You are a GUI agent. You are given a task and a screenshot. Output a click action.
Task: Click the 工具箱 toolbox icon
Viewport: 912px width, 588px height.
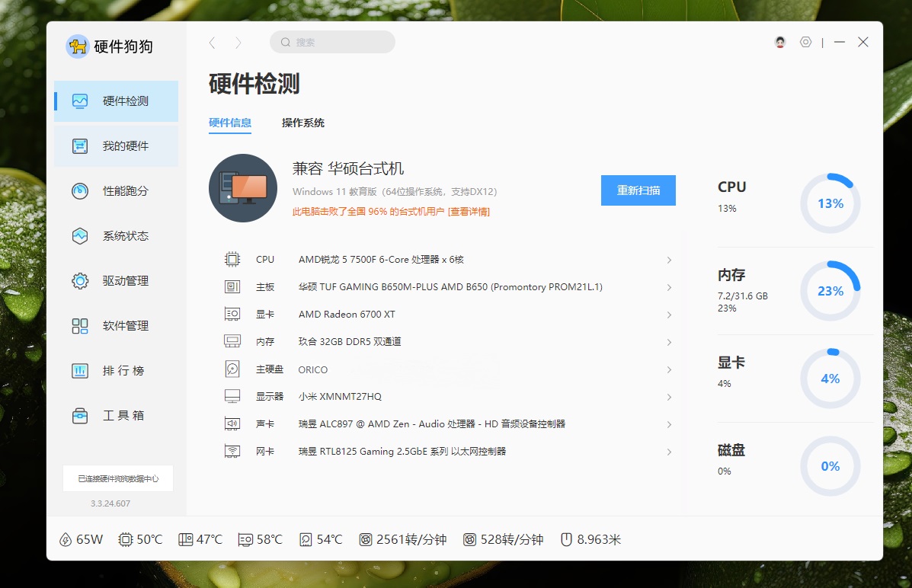(80, 416)
